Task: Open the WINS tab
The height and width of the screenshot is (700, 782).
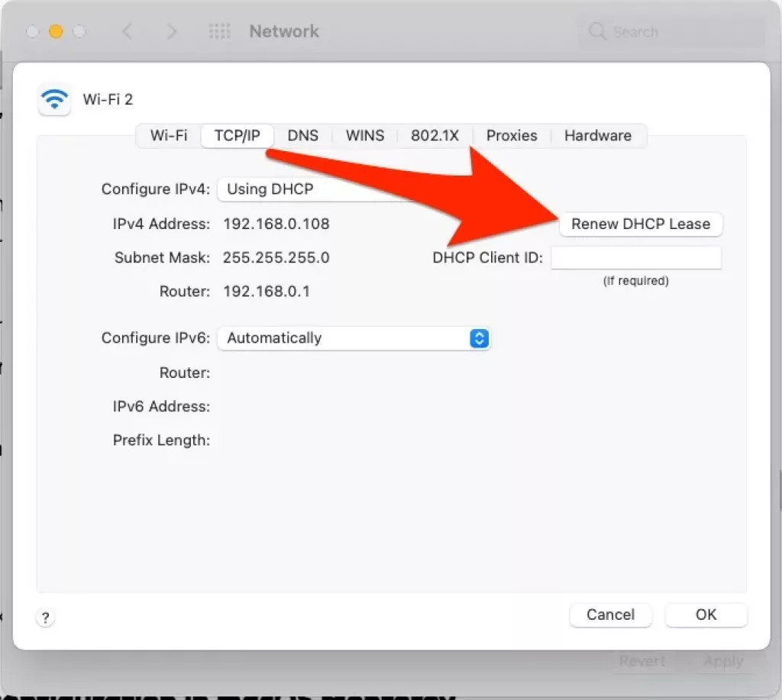Action: 365,136
